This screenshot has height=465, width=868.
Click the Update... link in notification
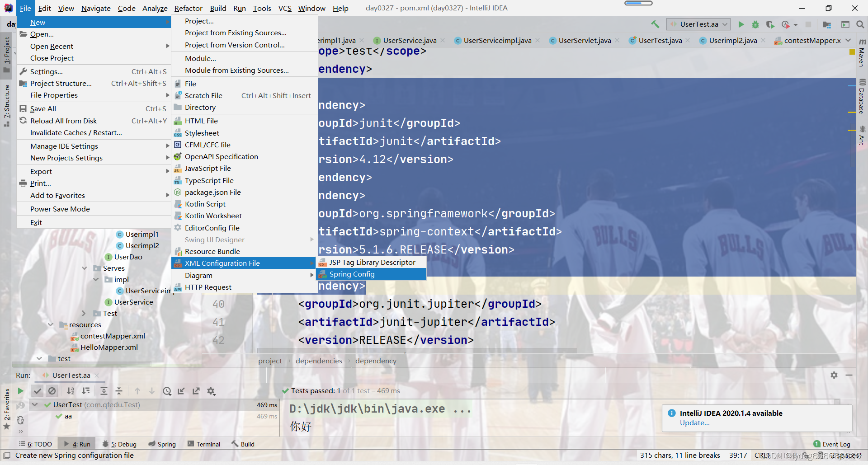point(694,423)
